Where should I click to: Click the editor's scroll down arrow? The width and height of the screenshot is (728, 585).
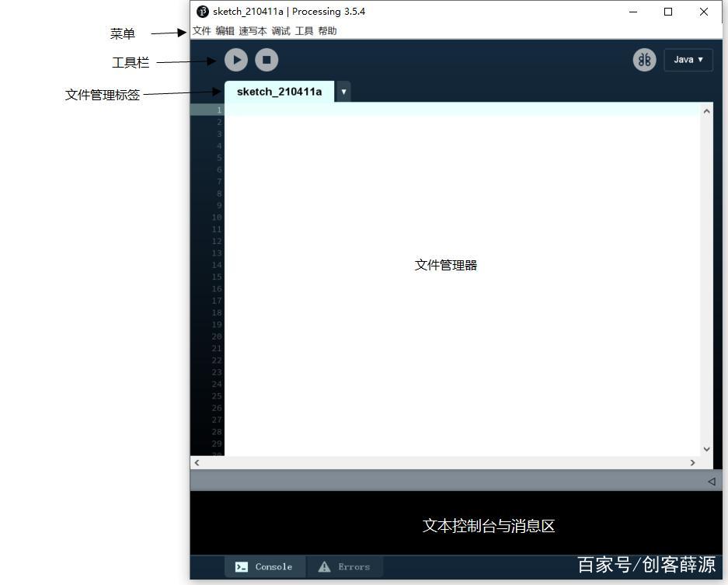(x=707, y=449)
